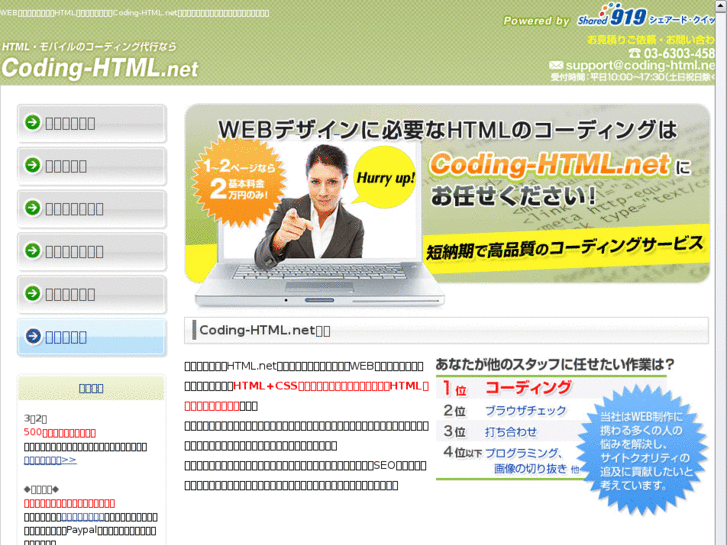Click the reception hours text '平日10:00~17:30'
Image resolution: width=727 pixels, height=545 pixels.
coord(627,77)
